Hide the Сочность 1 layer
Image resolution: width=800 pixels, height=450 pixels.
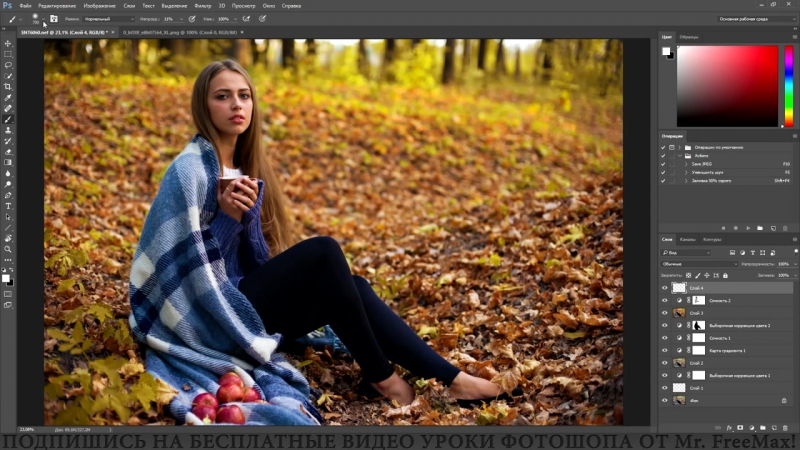pos(664,338)
